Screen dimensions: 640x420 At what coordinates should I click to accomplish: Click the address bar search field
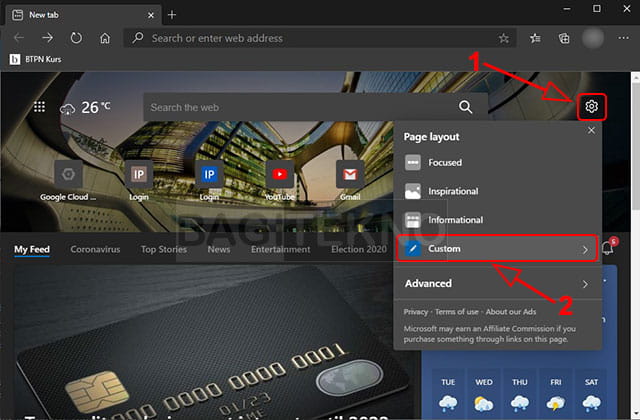[318, 38]
